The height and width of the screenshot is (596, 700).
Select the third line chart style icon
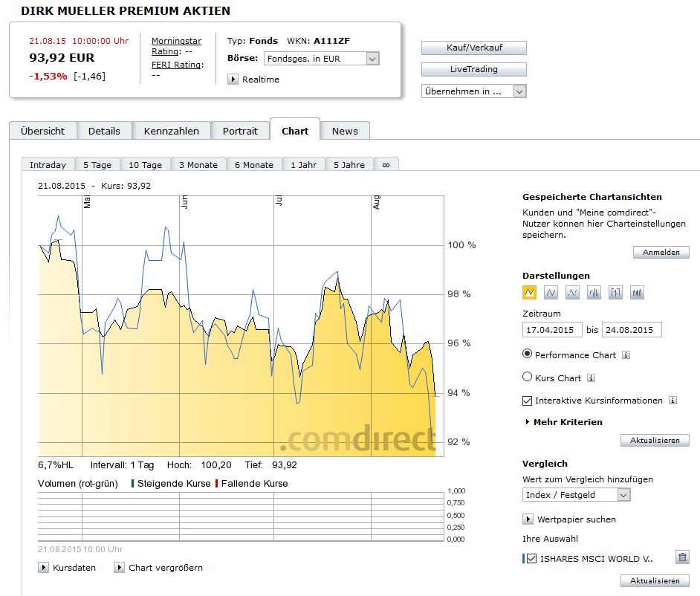point(572,292)
